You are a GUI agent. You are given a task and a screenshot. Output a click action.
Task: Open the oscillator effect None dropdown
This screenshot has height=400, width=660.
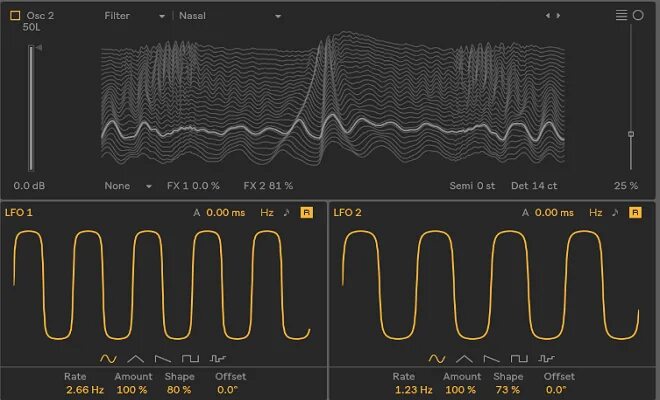point(128,186)
